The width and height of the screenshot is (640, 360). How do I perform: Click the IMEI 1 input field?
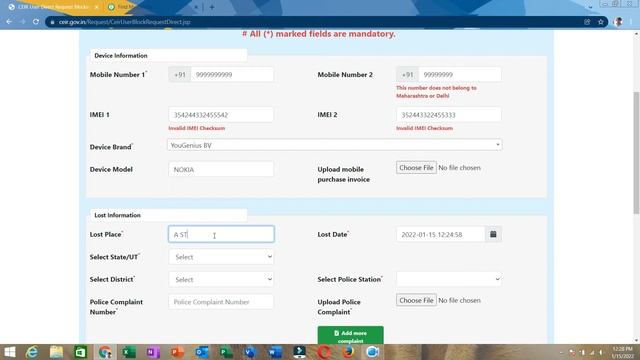tap(221, 115)
